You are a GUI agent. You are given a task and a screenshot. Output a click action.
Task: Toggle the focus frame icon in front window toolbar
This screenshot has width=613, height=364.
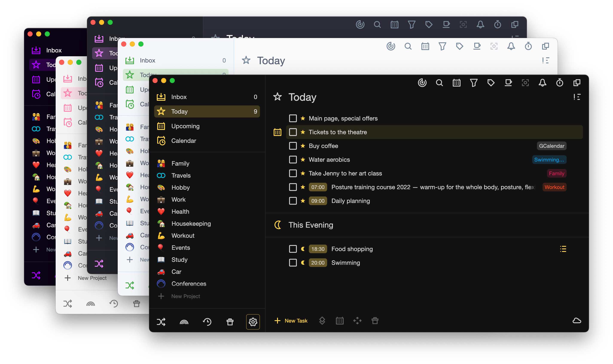pyautogui.click(x=525, y=83)
